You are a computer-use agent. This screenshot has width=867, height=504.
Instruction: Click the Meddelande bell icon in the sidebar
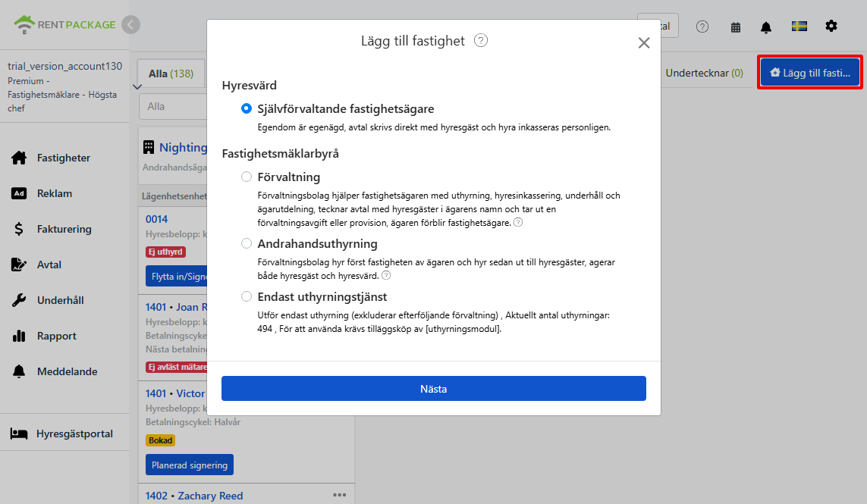19,371
